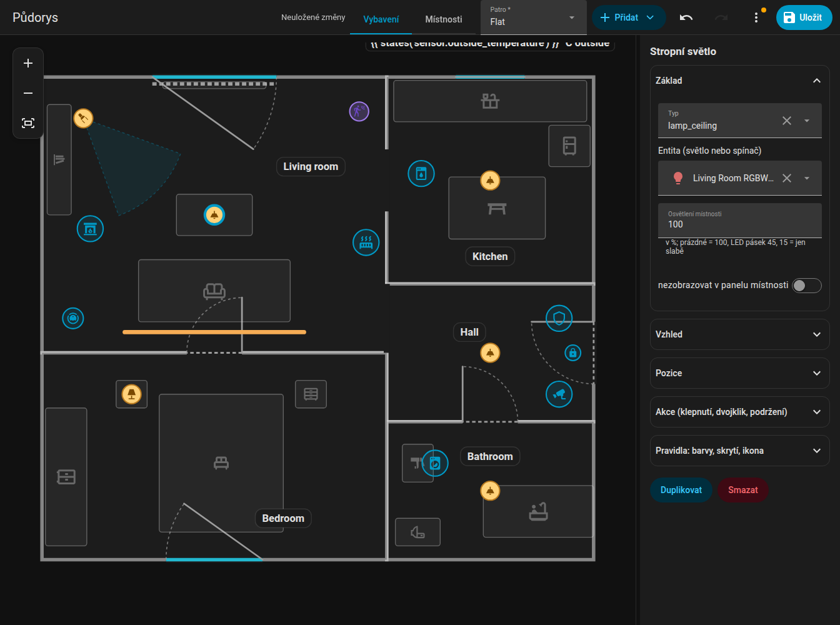The width and height of the screenshot is (840, 625).
Task: Select the dresser furniture in Bedroom
Action: pyautogui.click(x=311, y=394)
